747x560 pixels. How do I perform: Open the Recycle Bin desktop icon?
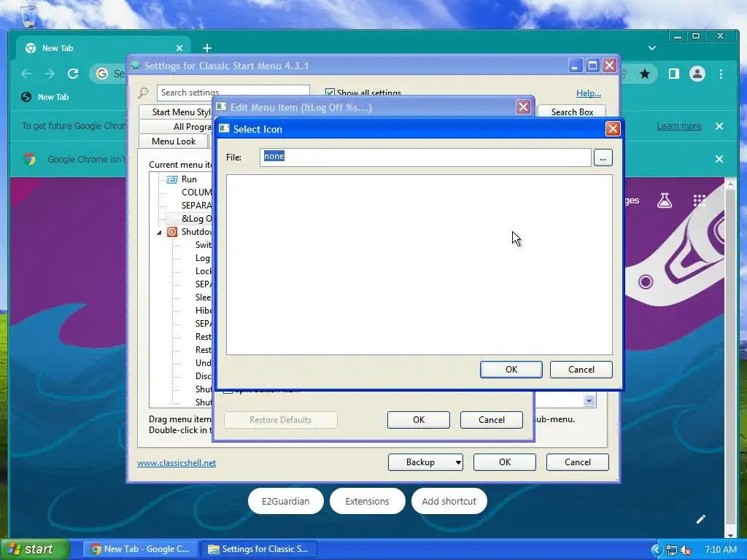pyautogui.click(x=28, y=16)
